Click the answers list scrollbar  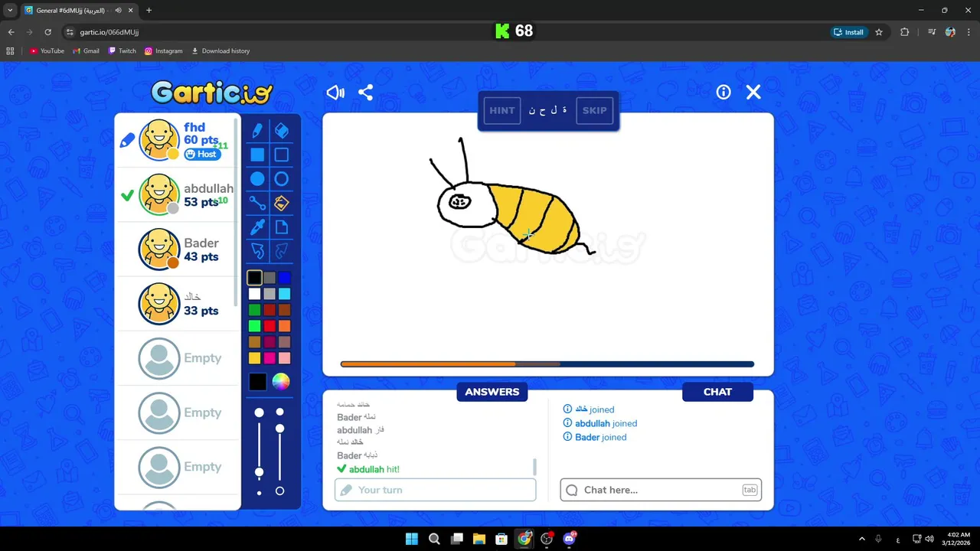(534, 467)
